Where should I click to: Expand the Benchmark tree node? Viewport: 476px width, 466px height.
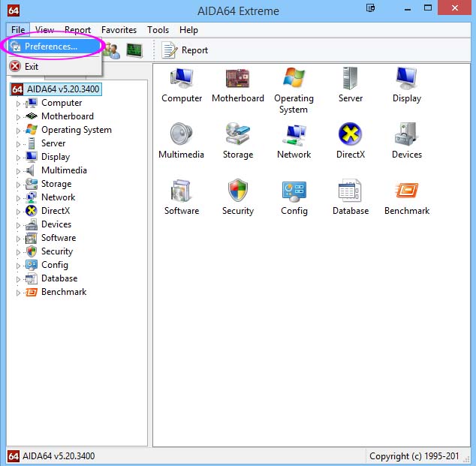(18, 293)
